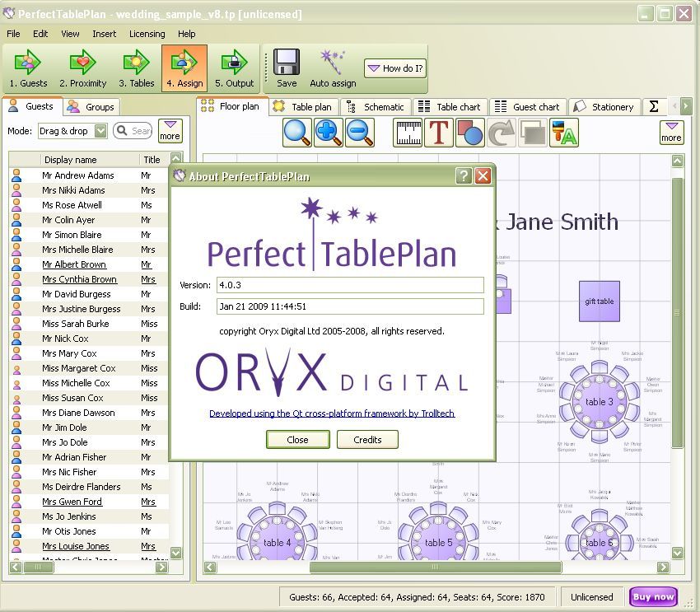Close the About PerfectTablePlan dialog
Viewport: 700px width, 612px height.
(x=297, y=440)
